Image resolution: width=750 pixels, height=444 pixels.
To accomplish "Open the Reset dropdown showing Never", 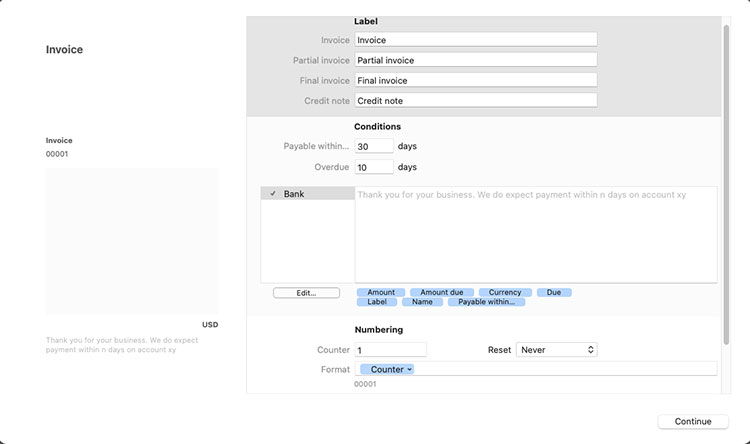I will click(x=556, y=350).
